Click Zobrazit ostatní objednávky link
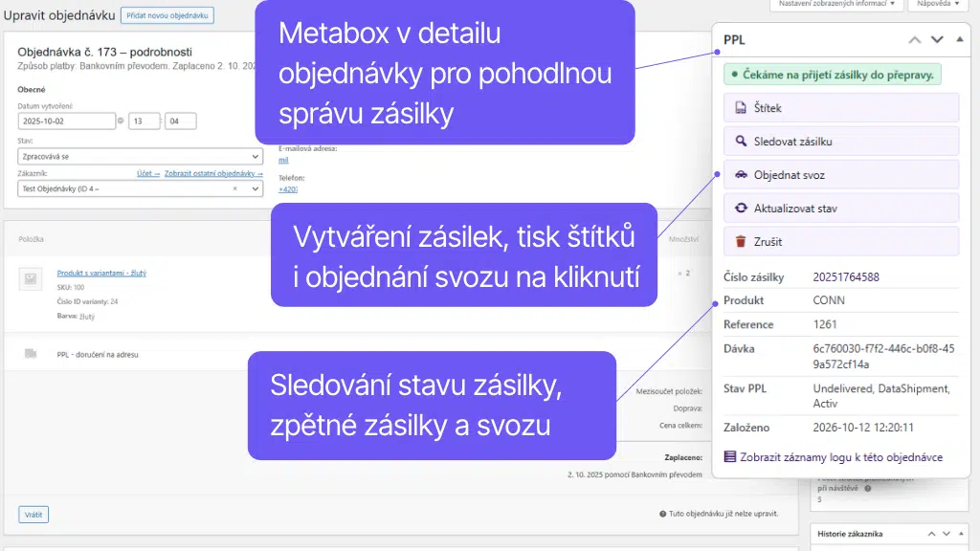The height and width of the screenshot is (551, 980). pos(213,174)
